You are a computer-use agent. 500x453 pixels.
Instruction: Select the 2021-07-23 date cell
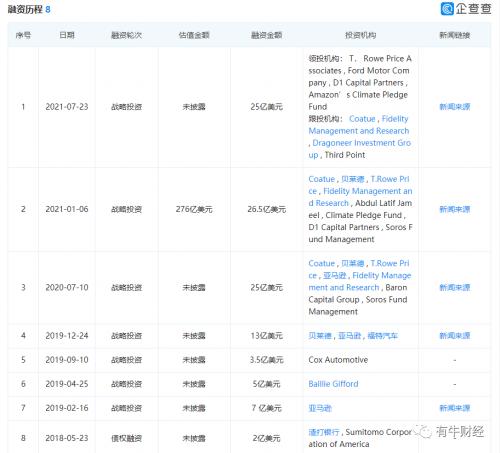[67, 107]
